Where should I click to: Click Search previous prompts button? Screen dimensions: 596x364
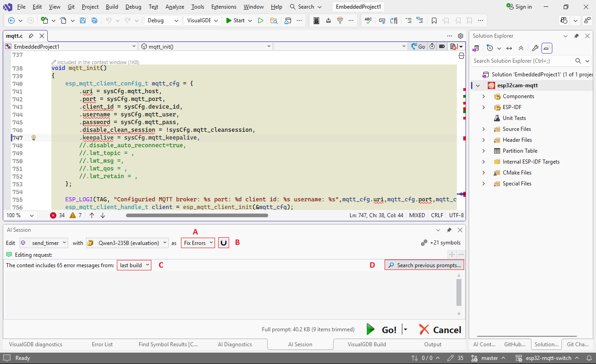click(x=424, y=265)
